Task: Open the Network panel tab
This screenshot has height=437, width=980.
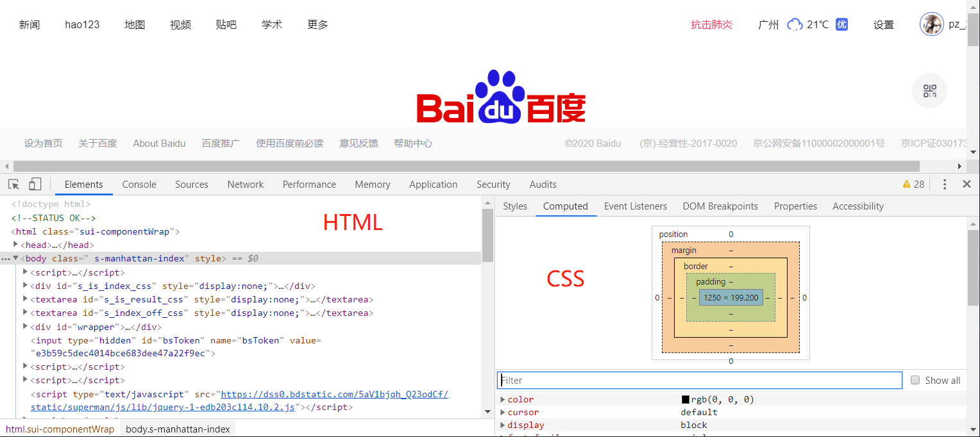Action: [x=245, y=185]
